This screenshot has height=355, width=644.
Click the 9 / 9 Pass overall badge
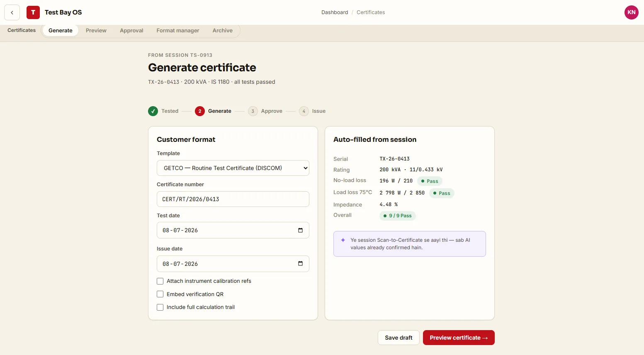[x=398, y=216]
